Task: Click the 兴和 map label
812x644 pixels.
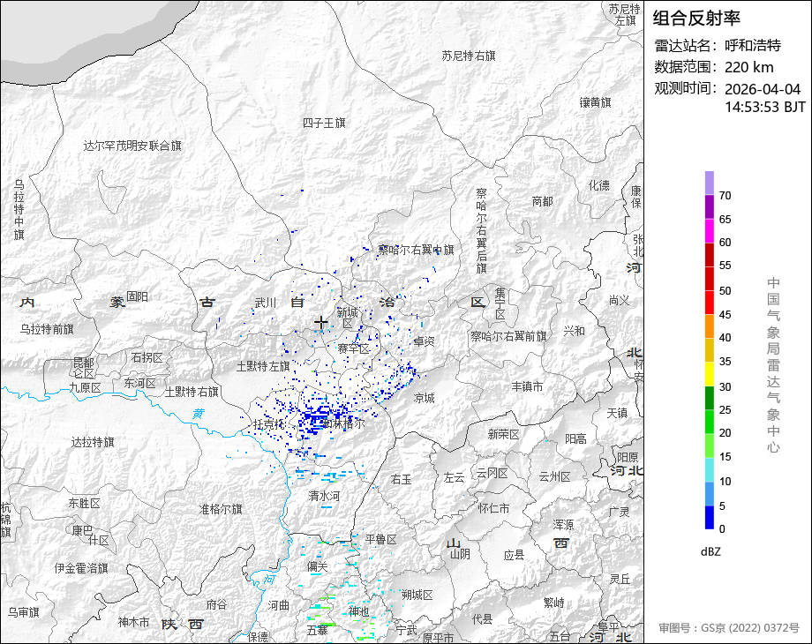Action: pyautogui.click(x=574, y=331)
